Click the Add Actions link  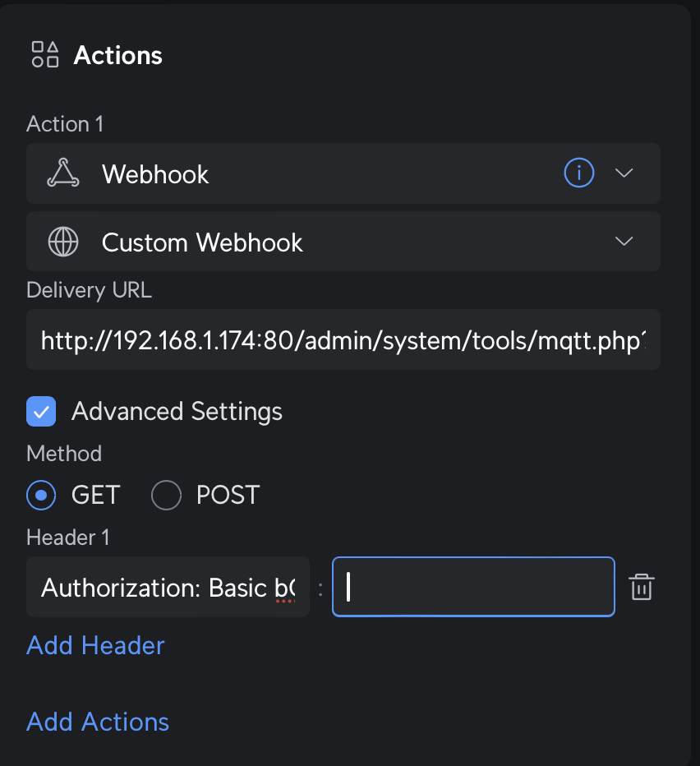point(98,722)
